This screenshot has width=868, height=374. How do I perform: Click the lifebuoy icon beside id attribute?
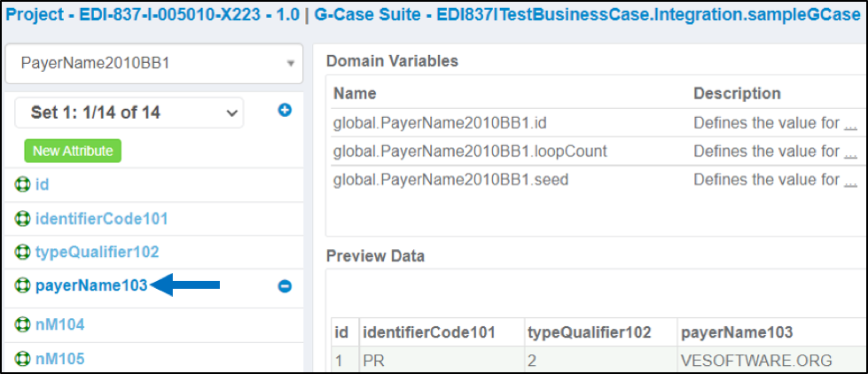[22, 184]
